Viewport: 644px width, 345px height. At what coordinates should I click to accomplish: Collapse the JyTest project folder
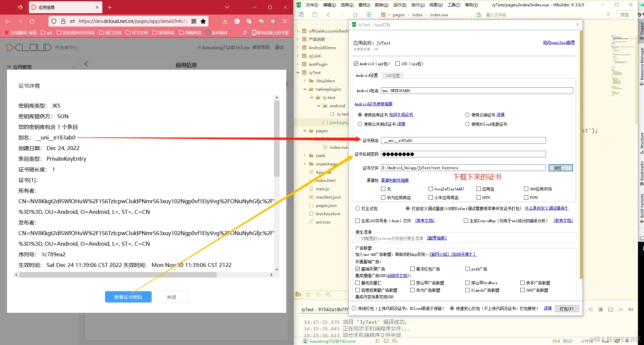click(298, 72)
